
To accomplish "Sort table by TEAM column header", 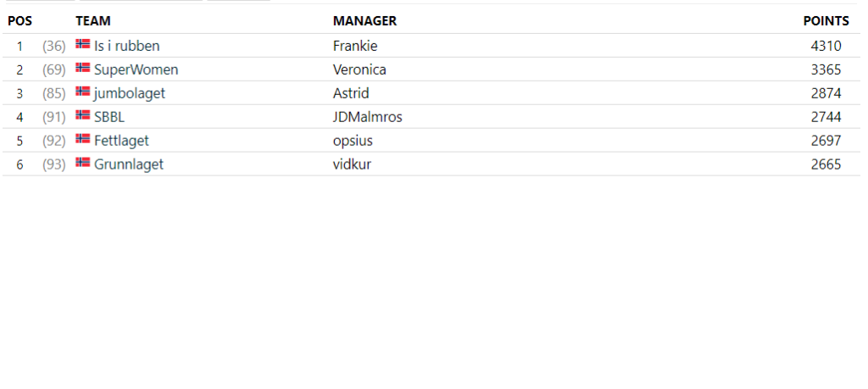I will (x=93, y=21).
